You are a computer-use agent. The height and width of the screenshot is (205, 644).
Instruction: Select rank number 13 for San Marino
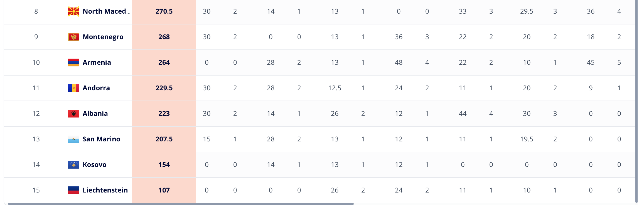click(x=36, y=139)
